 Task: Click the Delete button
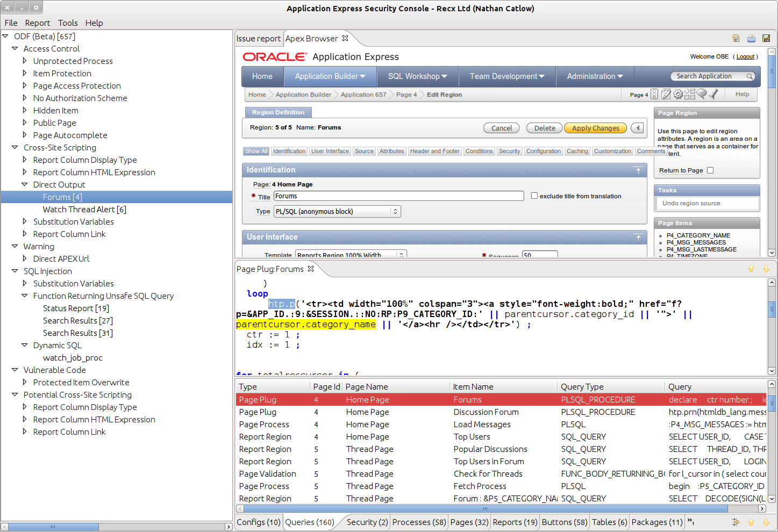[x=545, y=128]
